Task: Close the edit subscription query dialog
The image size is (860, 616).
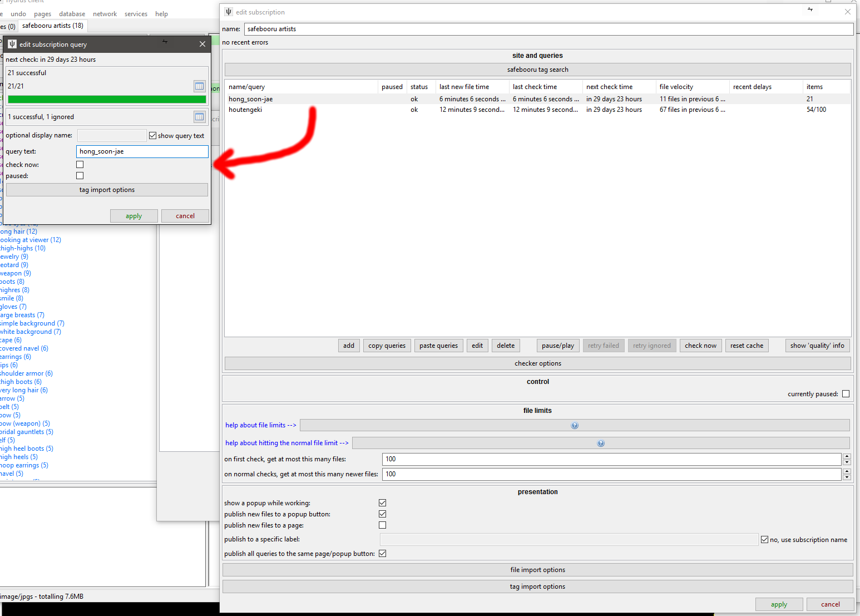Action: click(x=202, y=44)
